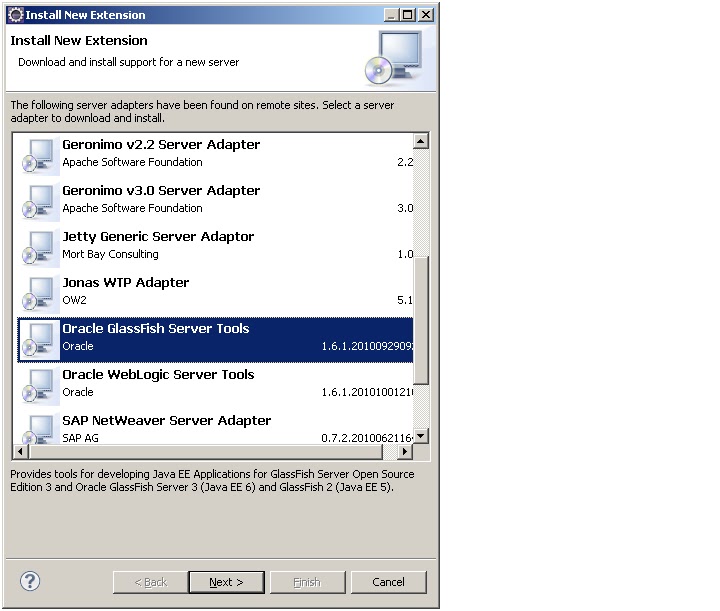Select SAP NetWeaver Server Adapter title
720x611 pixels.
(x=167, y=420)
